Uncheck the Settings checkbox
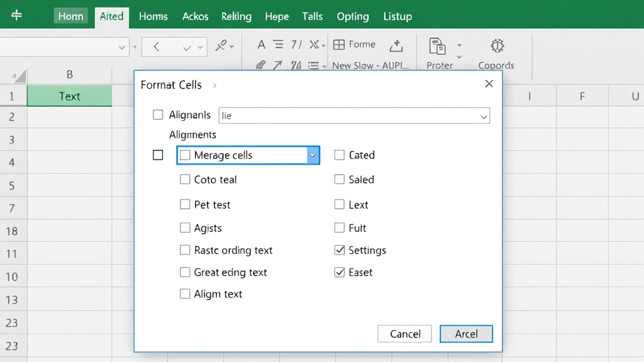Viewport: 644px width, 362px height. coord(339,250)
